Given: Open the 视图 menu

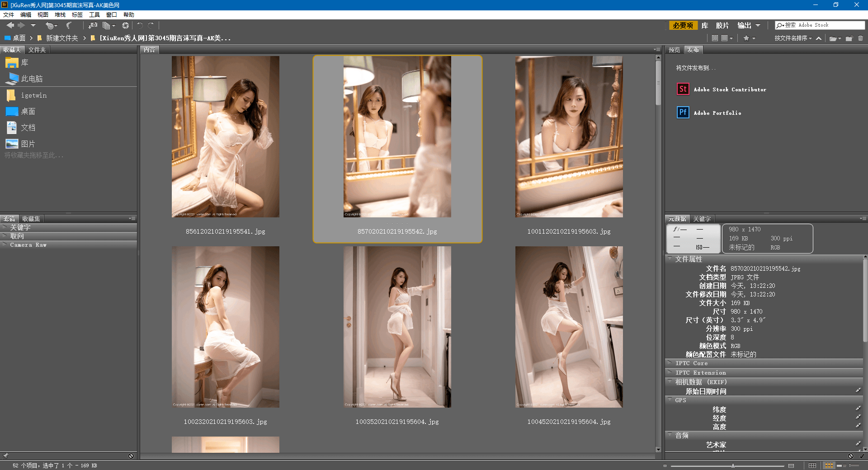Looking at the screenshot, I should point(43,15).
